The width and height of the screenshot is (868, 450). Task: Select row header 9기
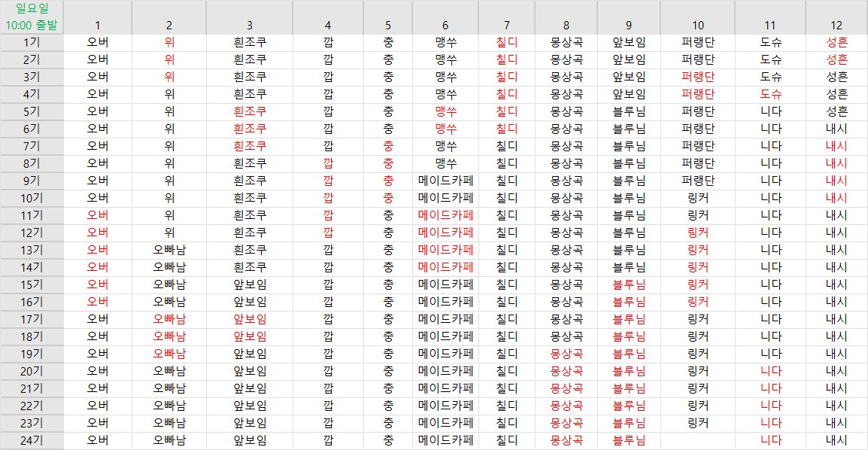click(x=32, y=181)
